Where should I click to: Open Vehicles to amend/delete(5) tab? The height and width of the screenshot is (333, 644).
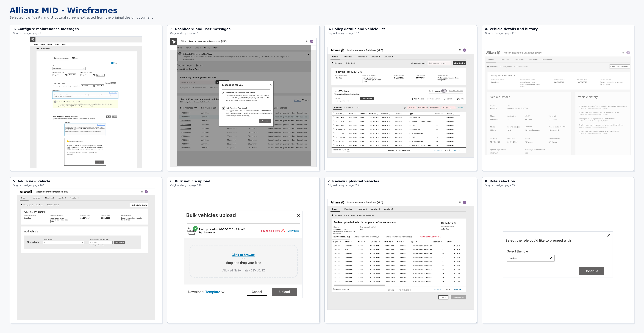point(366,237)
